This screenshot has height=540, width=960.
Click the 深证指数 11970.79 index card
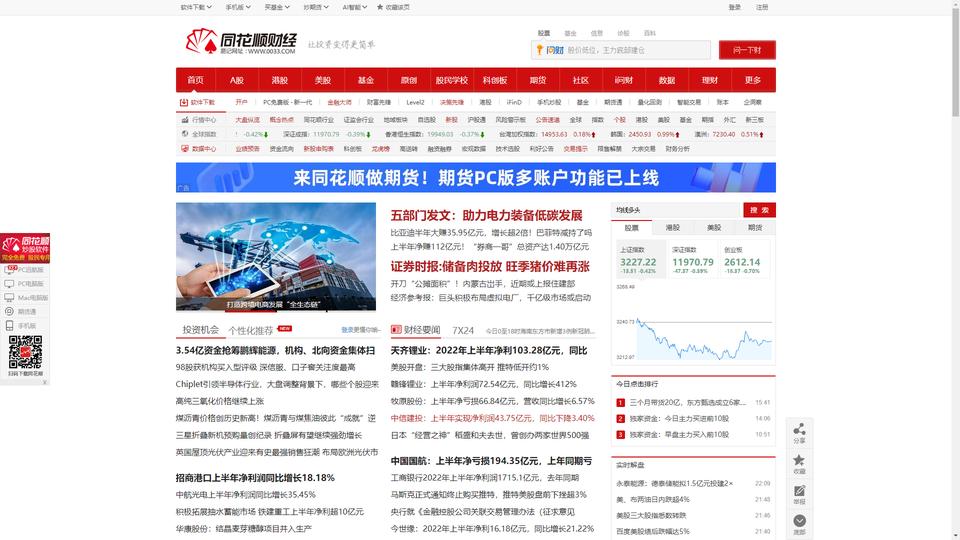click(693, 259)
